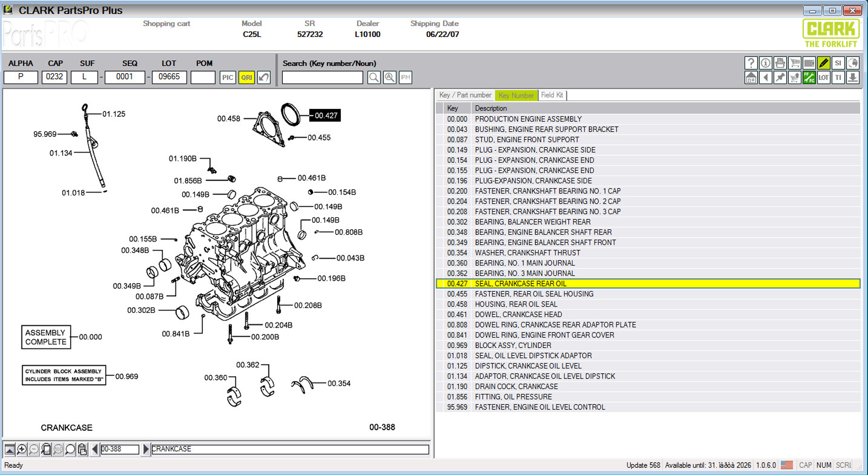This screenshot has width=868, height=475.
Task: Go to next page arrow after 00-388
Action: coord(146,449)
